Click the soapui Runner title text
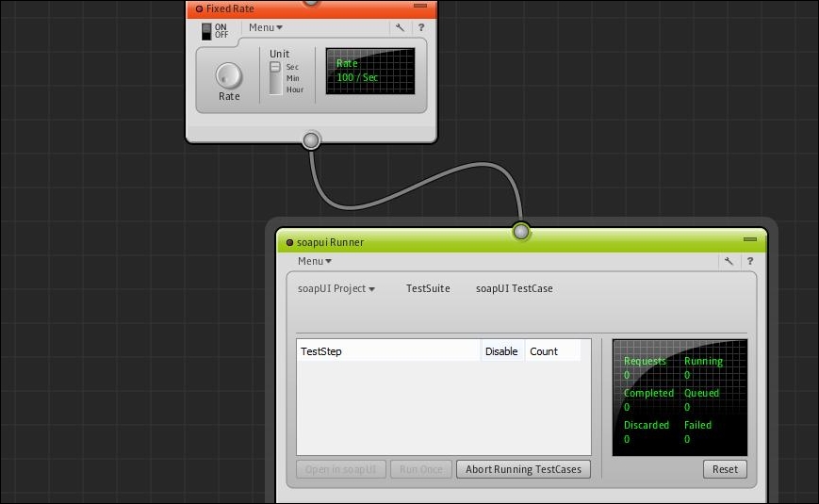 [330, 242]
